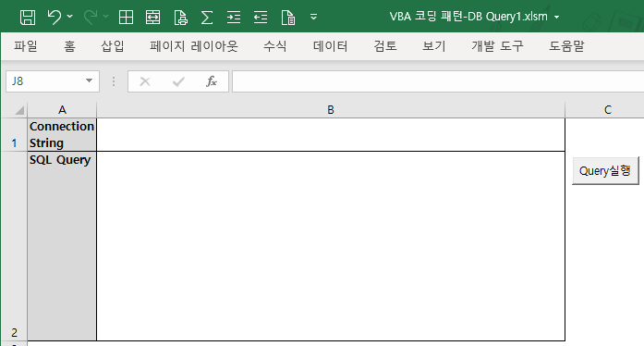Image resolution: width=644 pixels, height=346 pixels.
Task: Click the AutoSum sigma icon
Action: click(x=207, y=18)
